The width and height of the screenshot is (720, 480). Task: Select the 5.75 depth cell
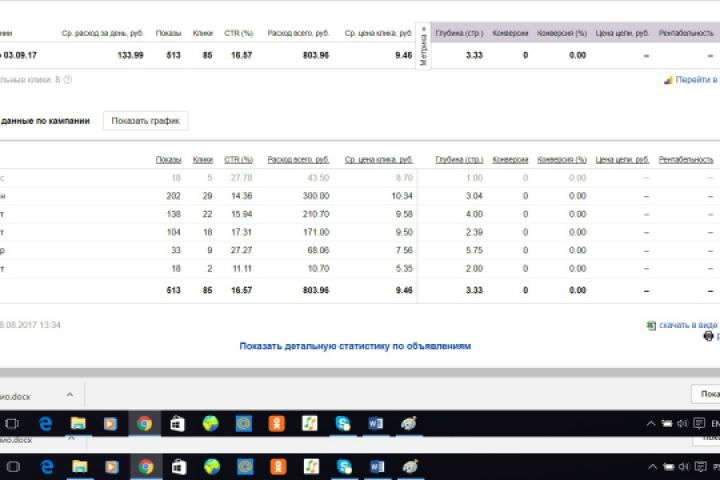(x=474, y=250)
